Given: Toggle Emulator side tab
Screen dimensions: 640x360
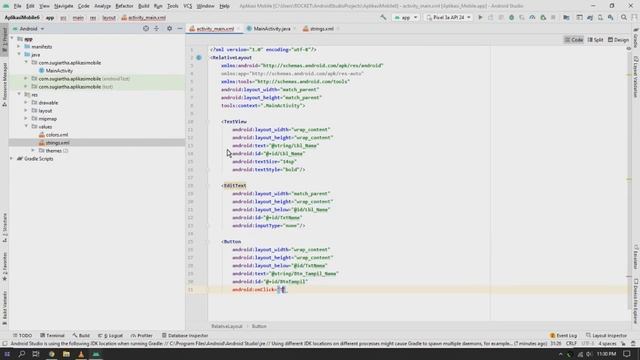Looking at the screenshot, I should click(x=636, y=257).
